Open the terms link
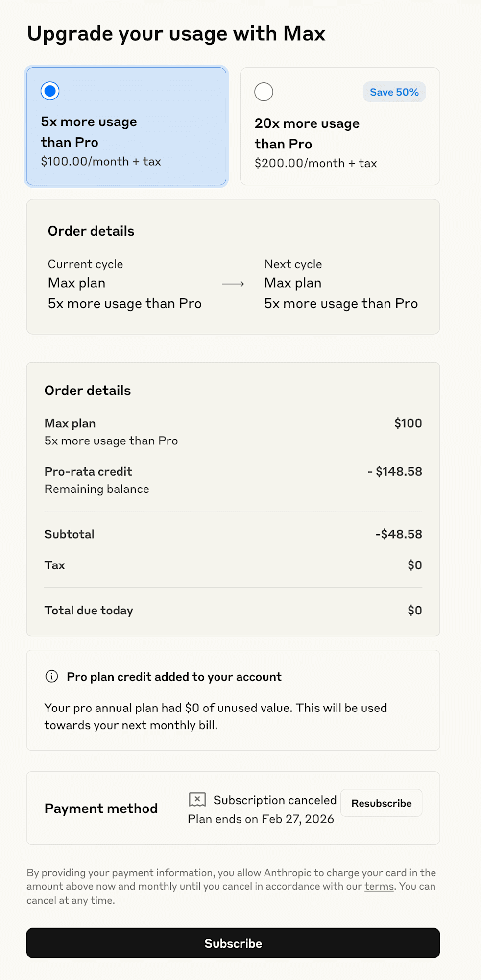This screenshot has height=980, width=481. [x=379, y=886]
